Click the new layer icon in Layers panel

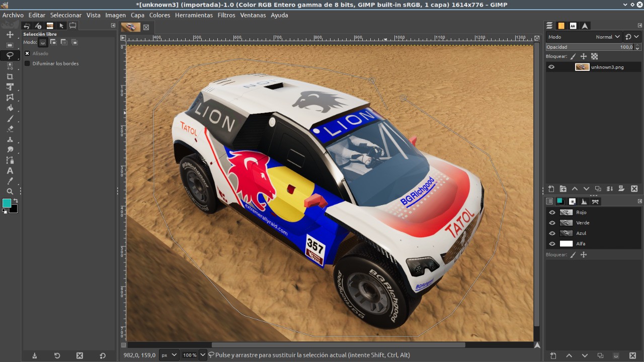pos(551,189)
